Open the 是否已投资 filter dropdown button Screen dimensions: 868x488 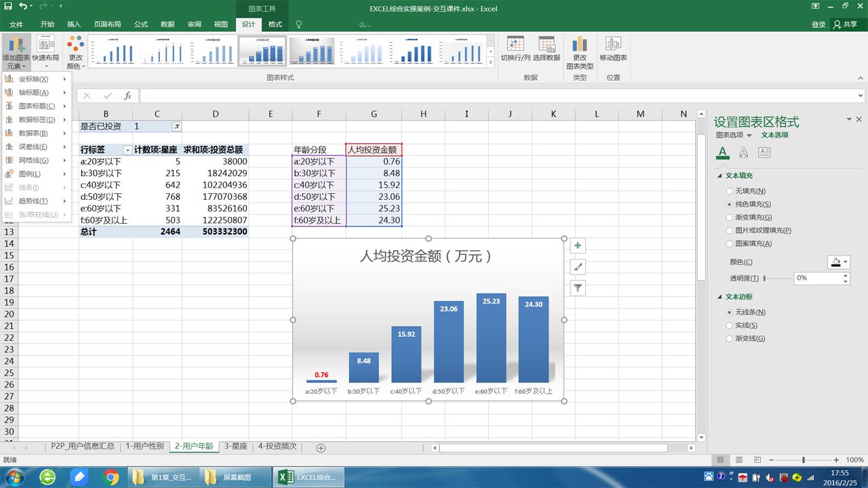tap(177, 127)
